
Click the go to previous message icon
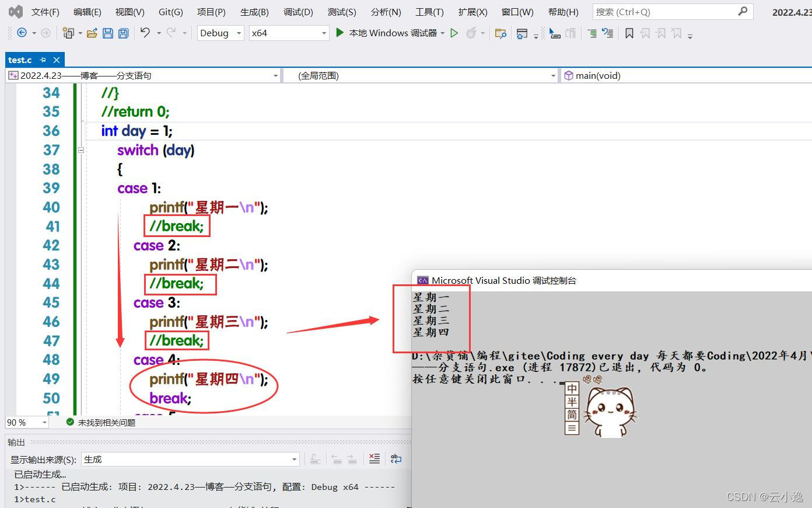click(337, 459)
